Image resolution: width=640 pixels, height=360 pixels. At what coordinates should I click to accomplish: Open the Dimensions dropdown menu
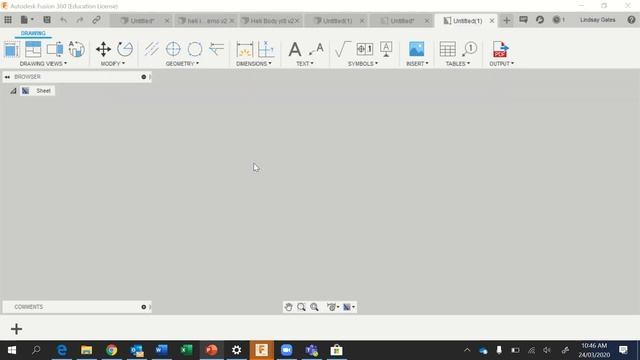tap(253, 64)
